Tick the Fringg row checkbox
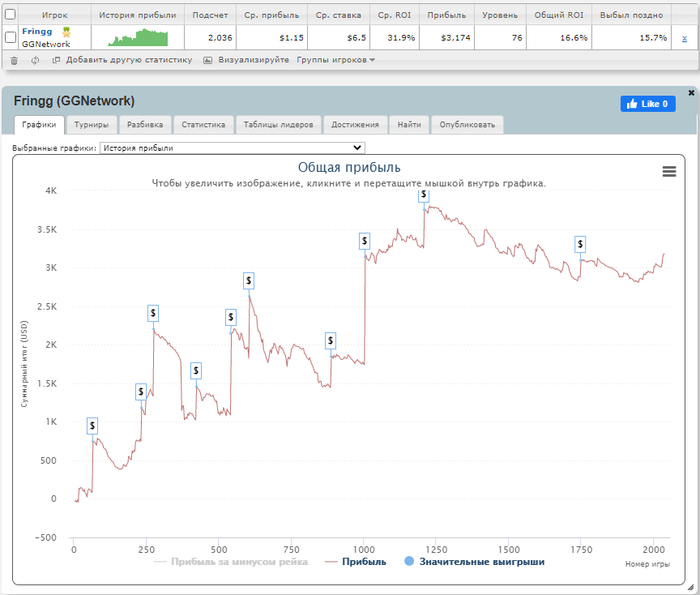 point(10,37)
